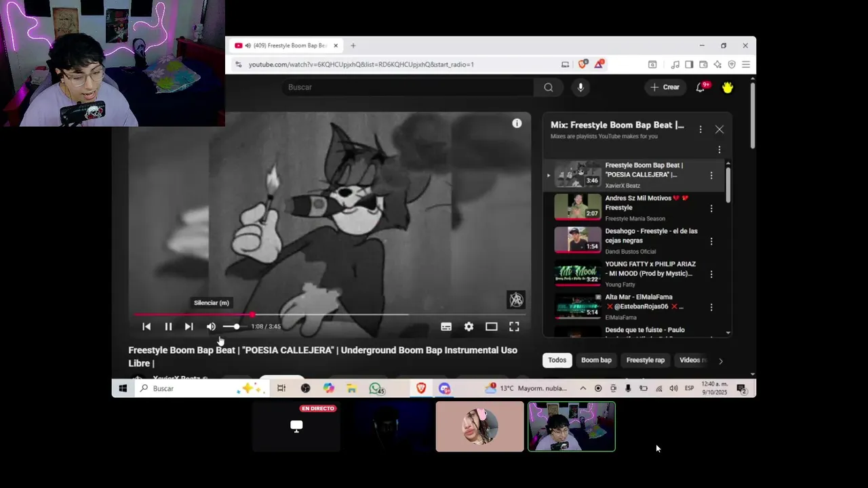Image resolution: width=868 pixels, height=488 pixels.
Task: Open Brave Leo AI sparkle icon
Action: (717, 64)
